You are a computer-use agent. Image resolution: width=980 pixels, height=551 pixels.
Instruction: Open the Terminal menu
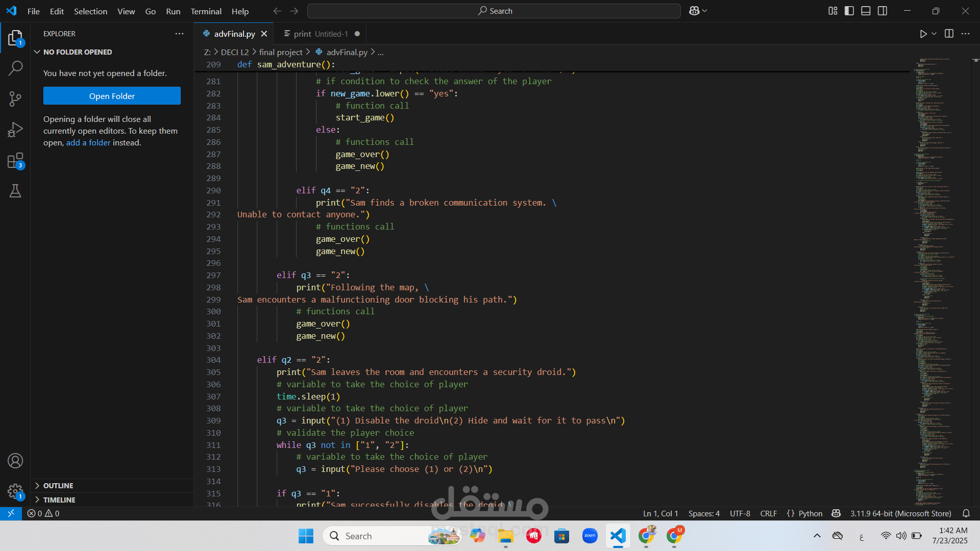206,11
